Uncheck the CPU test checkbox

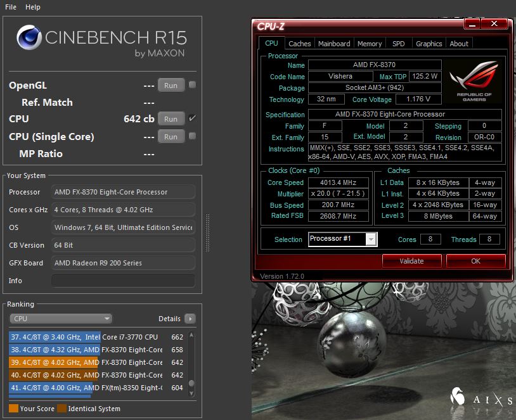[x=192, y=118]
